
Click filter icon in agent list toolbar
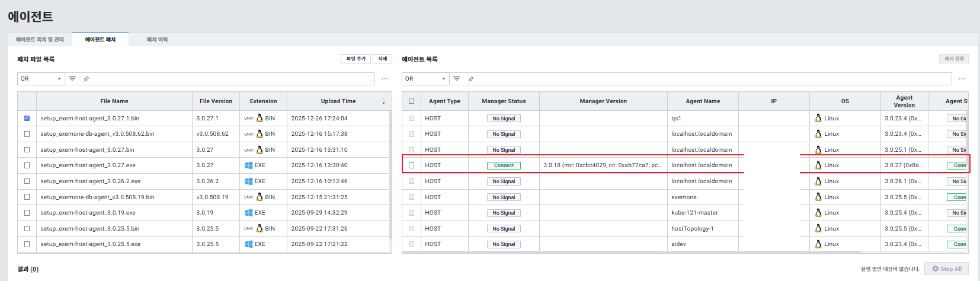[x=457, y=79]
